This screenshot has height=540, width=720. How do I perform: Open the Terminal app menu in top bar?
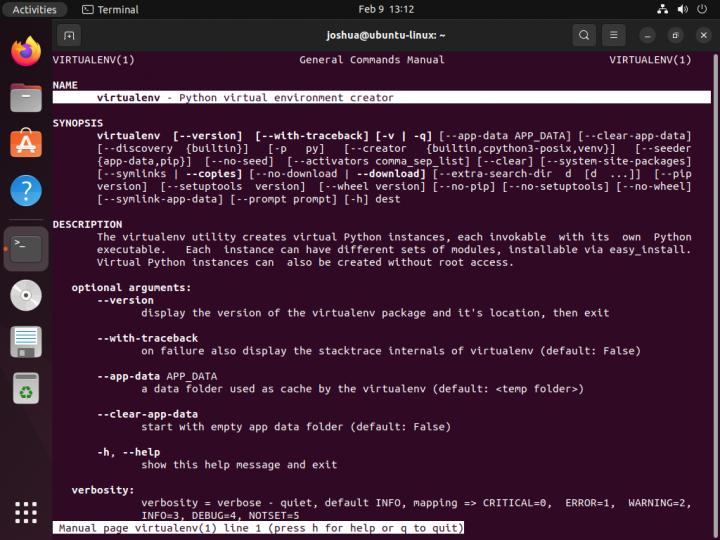(x=110, y=9)
